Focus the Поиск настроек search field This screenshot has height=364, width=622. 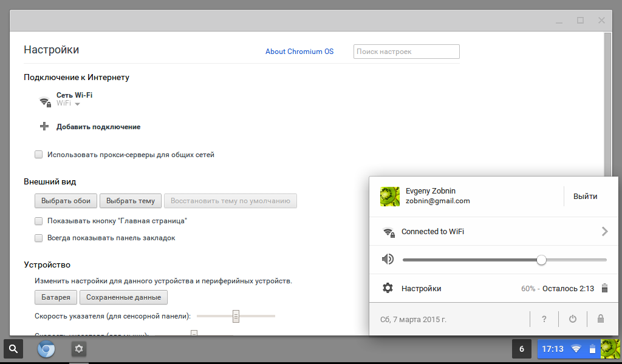point(406,52)
